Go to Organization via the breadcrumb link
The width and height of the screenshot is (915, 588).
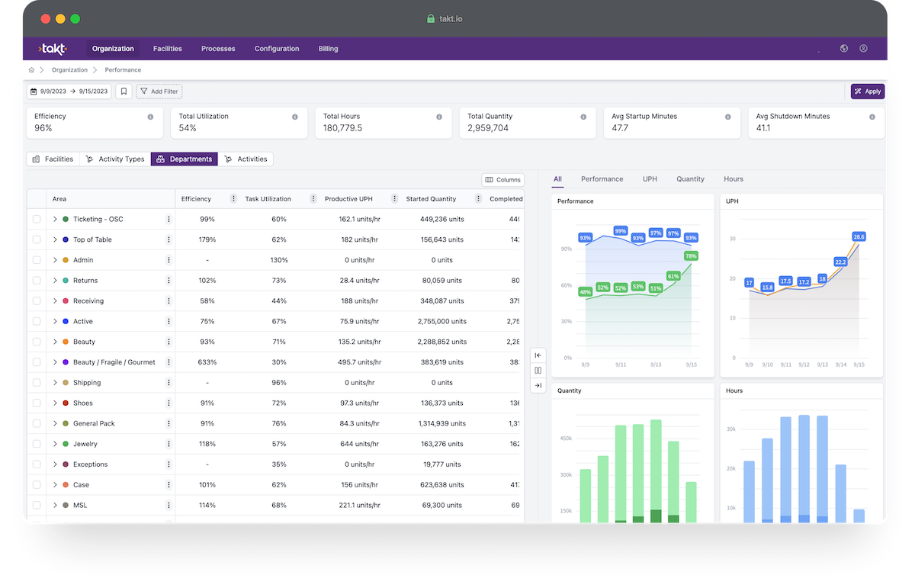(x=69, y=69)
